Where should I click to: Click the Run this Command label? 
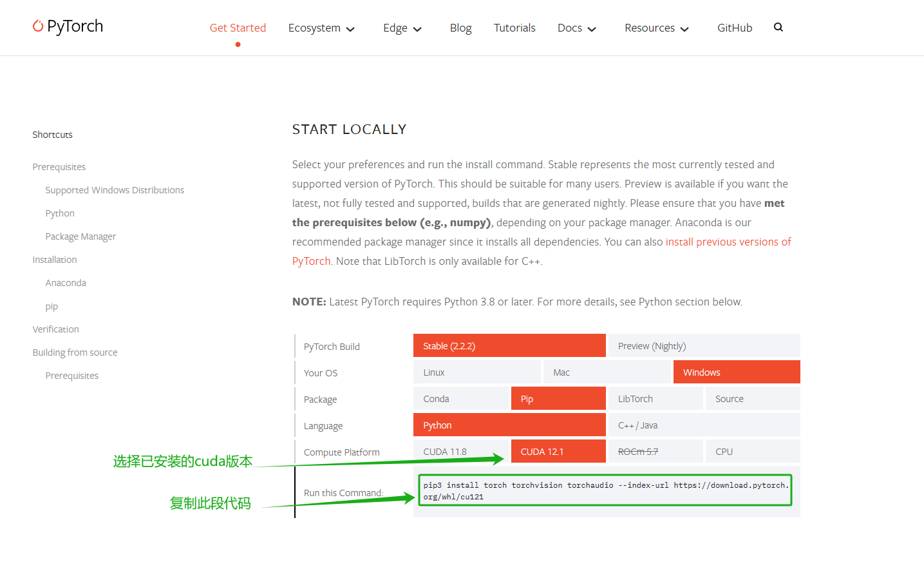click(x=344, y=493)
